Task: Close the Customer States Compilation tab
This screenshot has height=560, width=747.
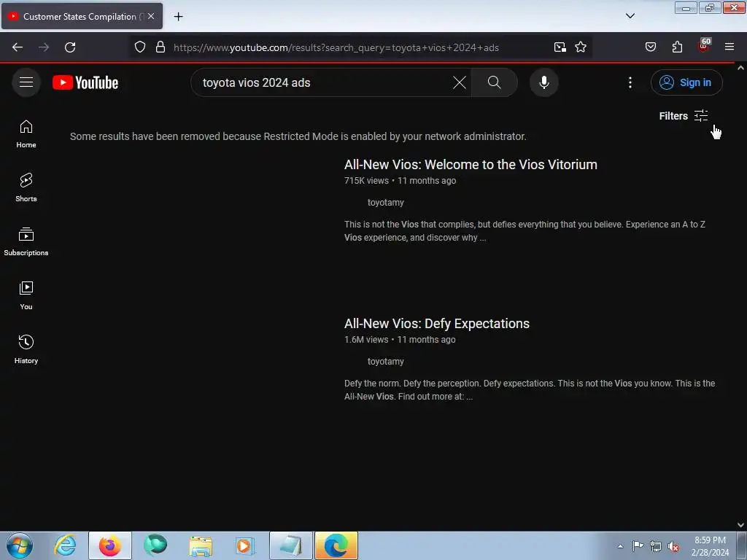Action: (x=151, y=16)
